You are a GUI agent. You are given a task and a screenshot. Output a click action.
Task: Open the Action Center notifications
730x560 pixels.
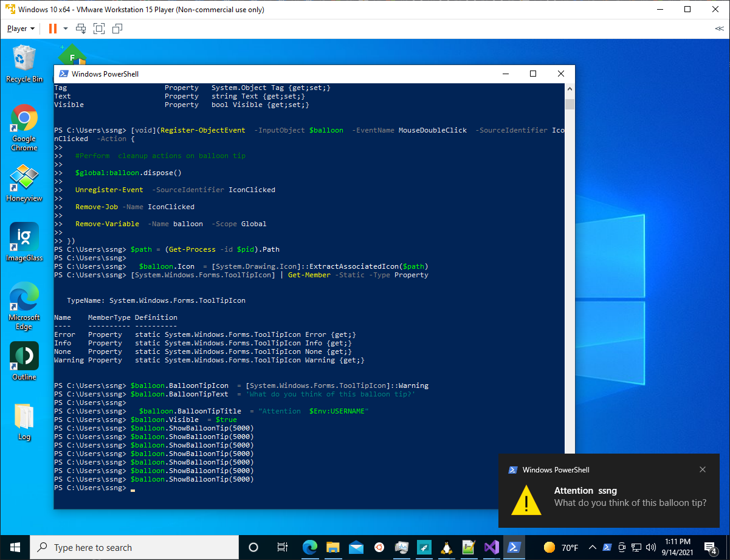711,547
